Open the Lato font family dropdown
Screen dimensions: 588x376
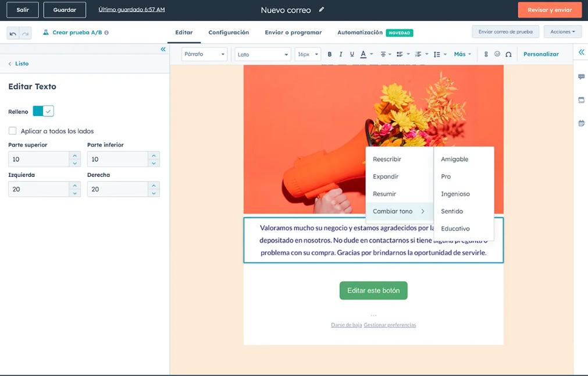point(262,54)
